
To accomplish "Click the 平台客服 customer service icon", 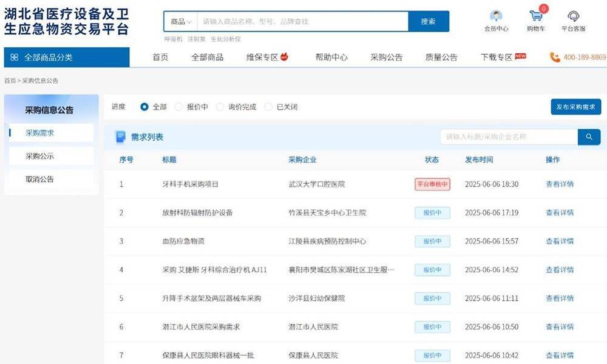I will 574,16.
